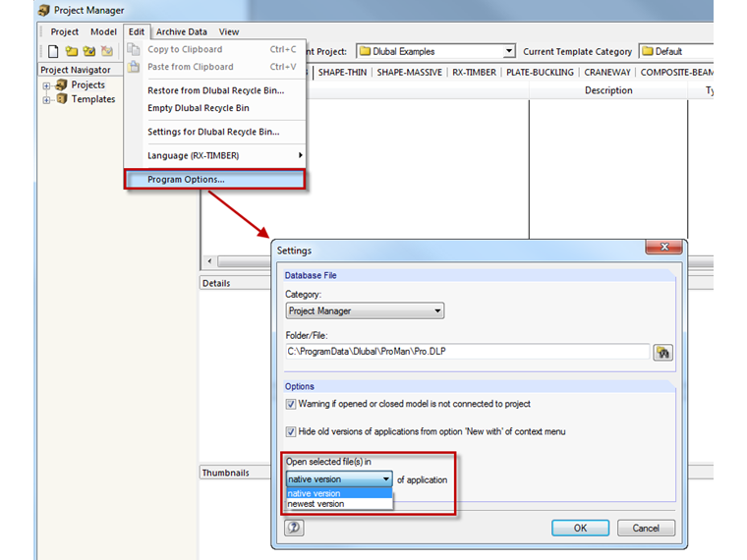The height and width of the screenshot is (560, 747).
Task: Click the Project Manager title bar icon
Action: click(44, 10)
